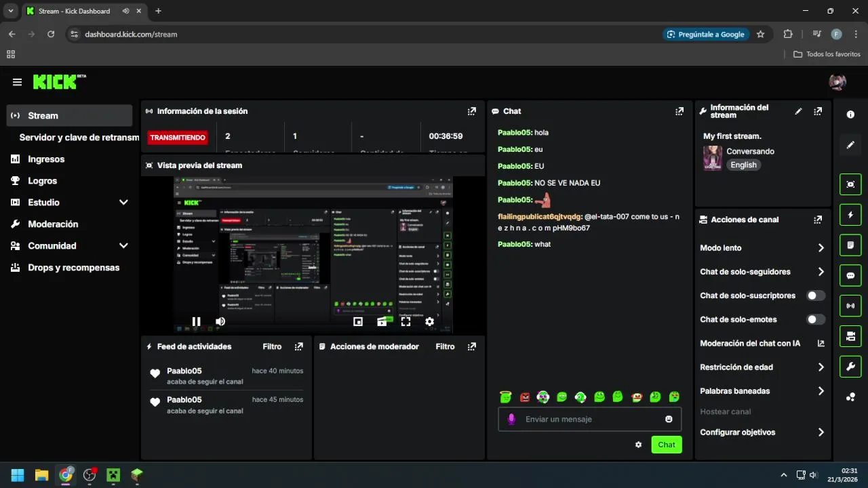868x488 pixels.
Task: Open Palabras baneadas settings
Action: [762, 391]
